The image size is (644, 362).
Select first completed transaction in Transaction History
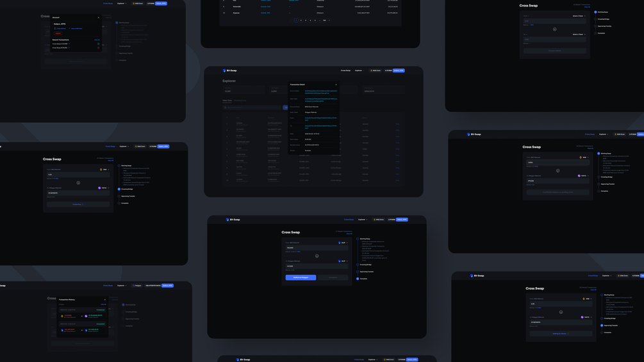82,313
